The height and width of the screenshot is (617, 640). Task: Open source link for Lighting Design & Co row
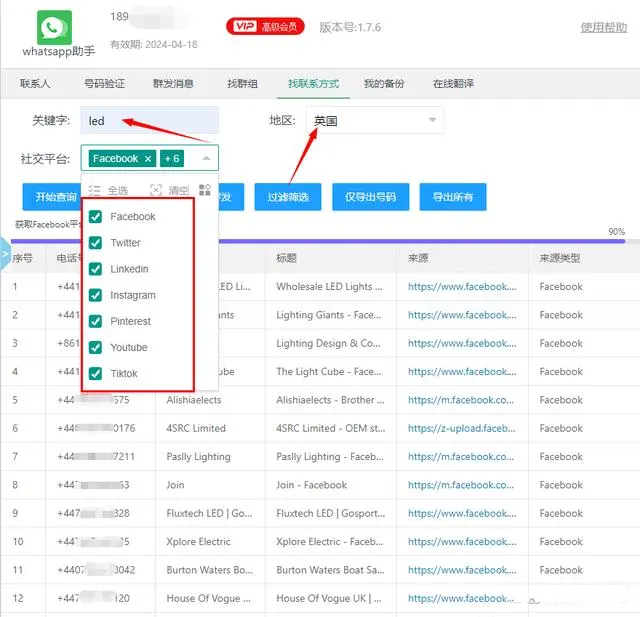click(462, 344)
